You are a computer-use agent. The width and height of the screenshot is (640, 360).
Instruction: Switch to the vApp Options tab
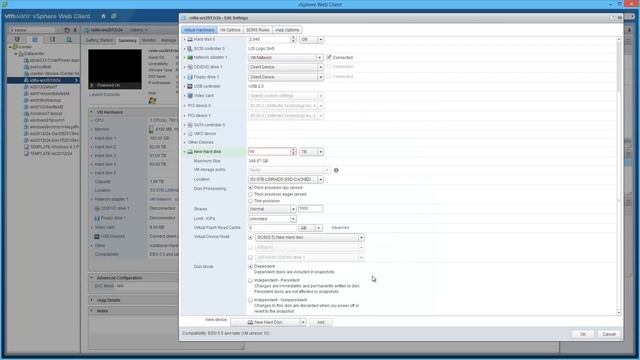tap(287, 30)
